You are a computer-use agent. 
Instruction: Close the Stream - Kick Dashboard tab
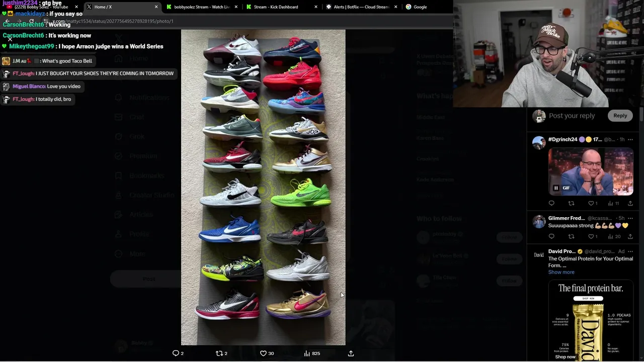[316, 7]
